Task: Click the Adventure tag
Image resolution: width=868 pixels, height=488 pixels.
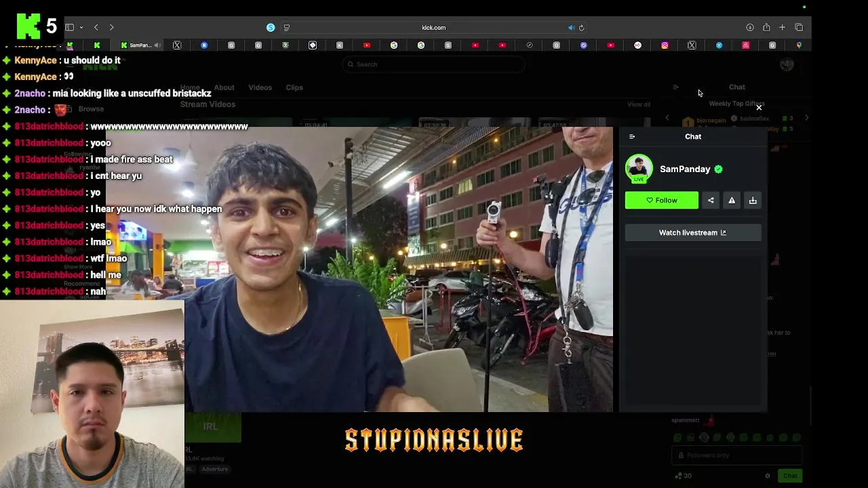Action: (215, 469)
